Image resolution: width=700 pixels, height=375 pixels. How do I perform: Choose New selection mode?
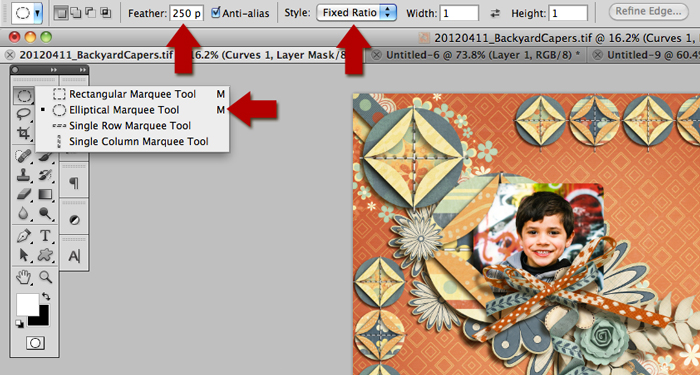[61, 13]
